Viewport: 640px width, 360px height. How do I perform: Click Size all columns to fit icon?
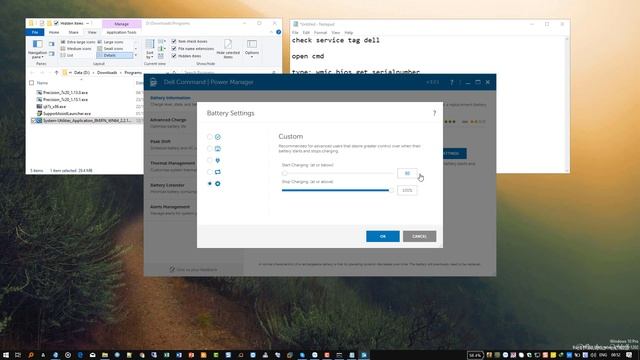click(161, 56)
